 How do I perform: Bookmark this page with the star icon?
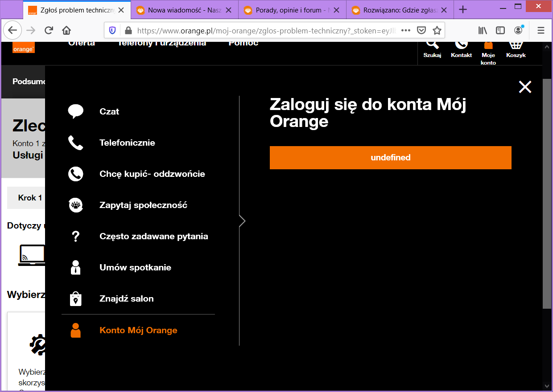pyautogui.click(x=437, y=30)
